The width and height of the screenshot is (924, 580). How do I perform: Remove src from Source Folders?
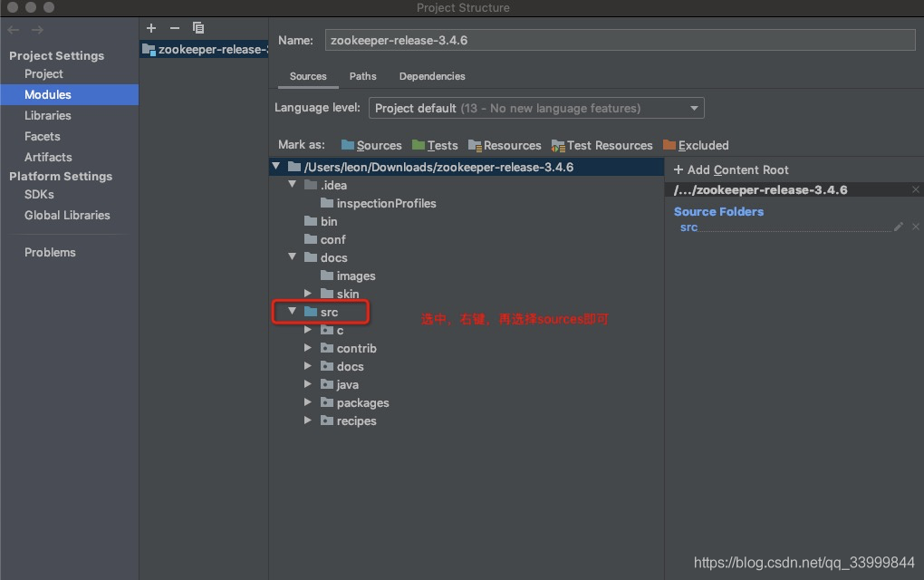tap(914, 227)
